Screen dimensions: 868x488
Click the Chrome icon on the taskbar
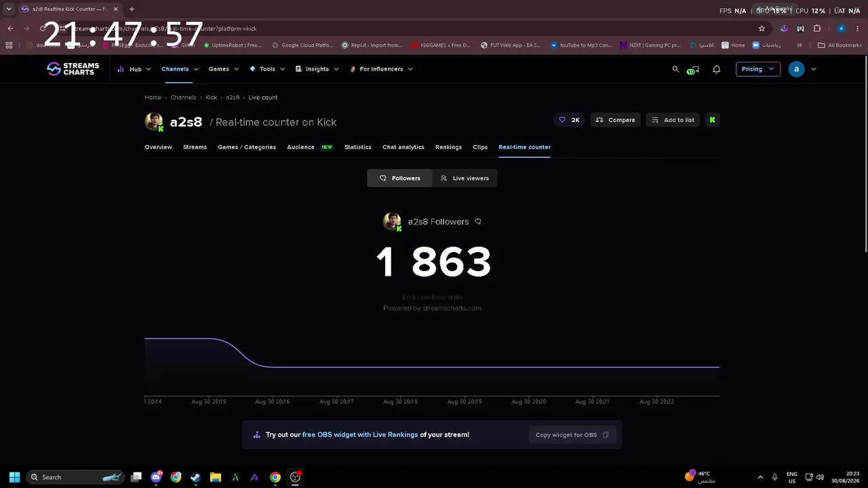(275, 477)
